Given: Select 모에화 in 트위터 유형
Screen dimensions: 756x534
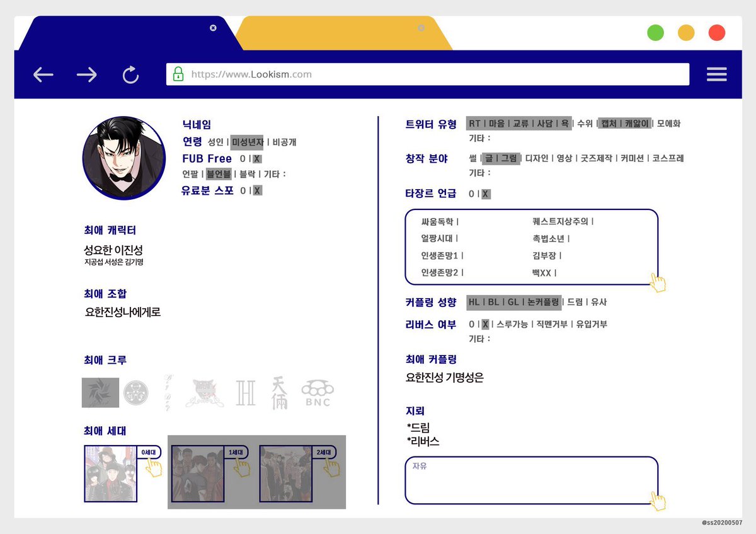Looking at the screenshot, I should (669, 124).
